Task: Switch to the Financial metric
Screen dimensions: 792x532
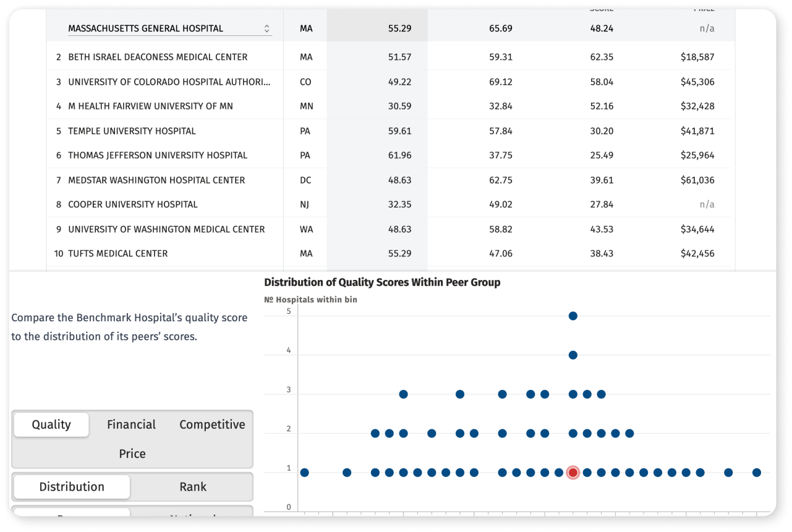Action: [x=131, y=424]
